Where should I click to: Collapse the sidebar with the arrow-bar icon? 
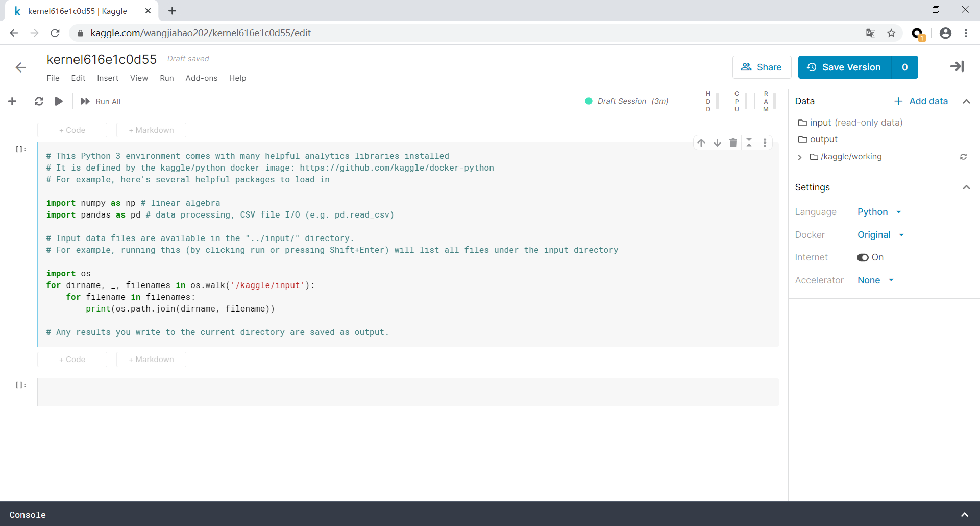(x=957, y=66)
